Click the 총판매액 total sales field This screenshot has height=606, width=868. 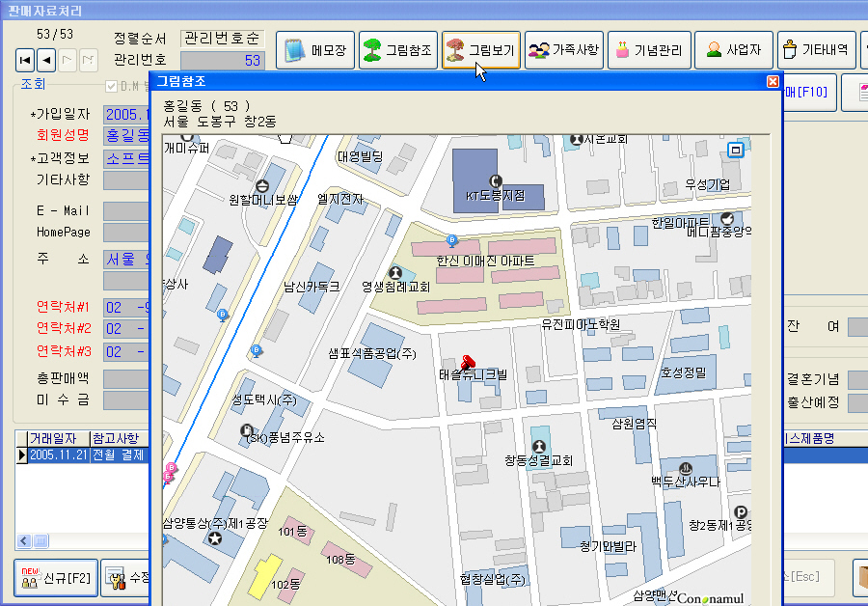(126, 379)
